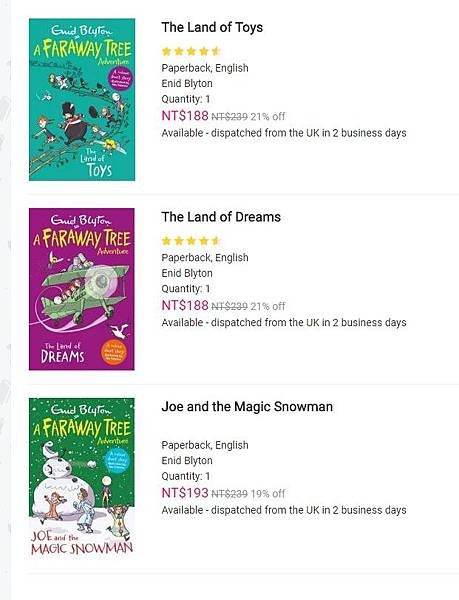
Task: Click Enid Blyton author under Land of Dreams
Action: click(187, 273)
